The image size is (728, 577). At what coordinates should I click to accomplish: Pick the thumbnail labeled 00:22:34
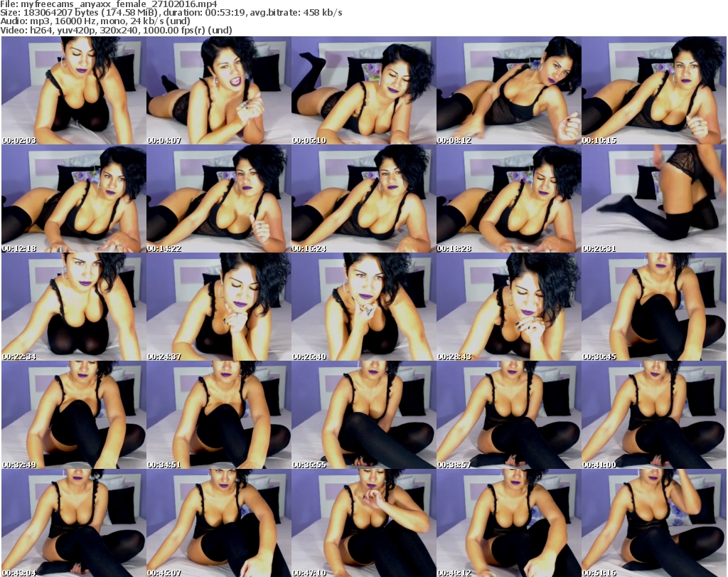click(x=73, y=307)
